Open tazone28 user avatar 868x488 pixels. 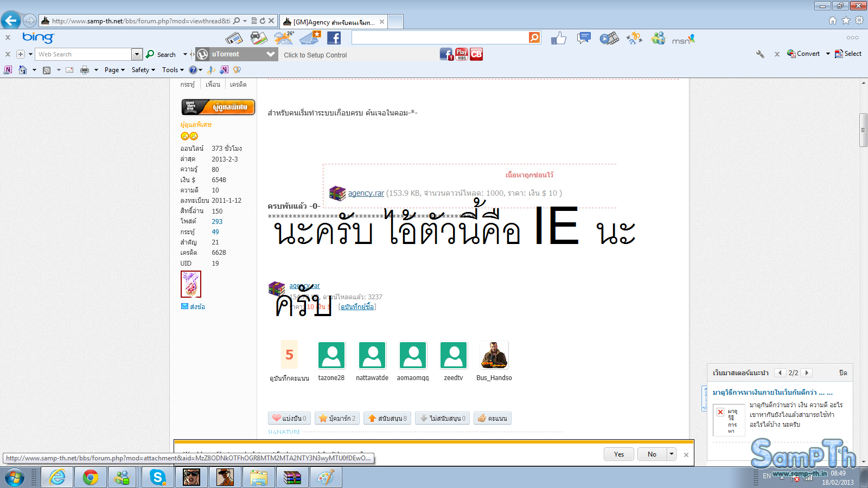[331, 355]
